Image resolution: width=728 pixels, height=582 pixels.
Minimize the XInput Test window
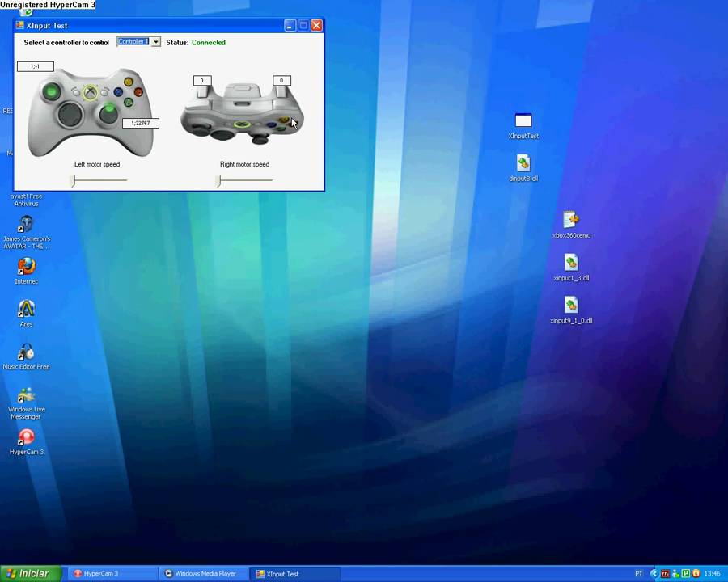click(290, 26)
